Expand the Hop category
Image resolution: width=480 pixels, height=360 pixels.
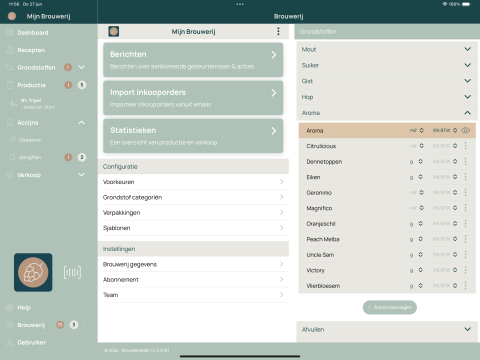(x=387, y=97)
